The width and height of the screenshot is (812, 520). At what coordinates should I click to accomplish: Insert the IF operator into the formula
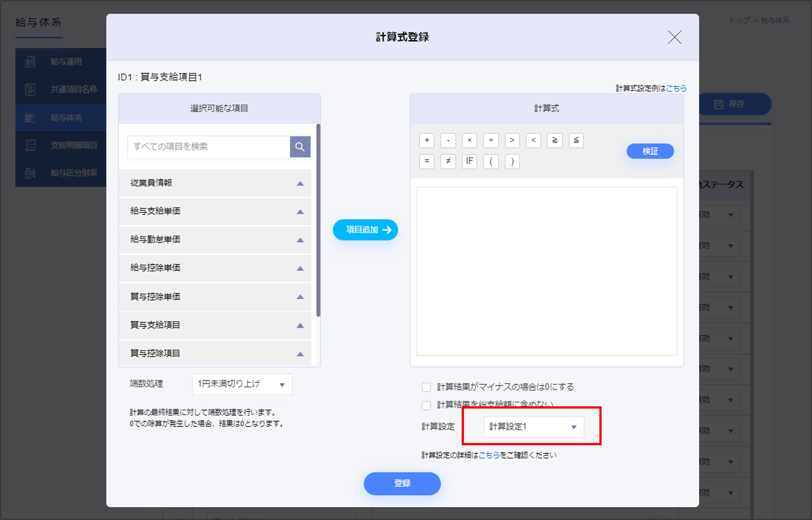coord(469,161)
